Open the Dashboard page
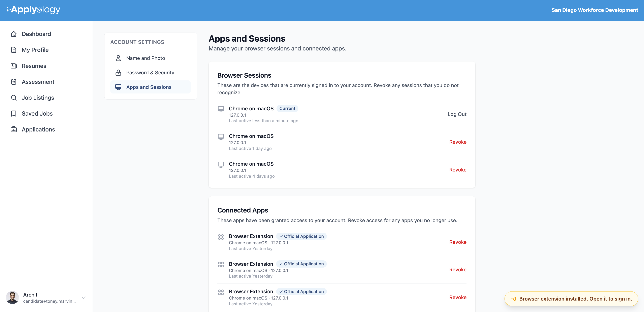The height and width of the screenshot is (312, 644). (36, 34)
